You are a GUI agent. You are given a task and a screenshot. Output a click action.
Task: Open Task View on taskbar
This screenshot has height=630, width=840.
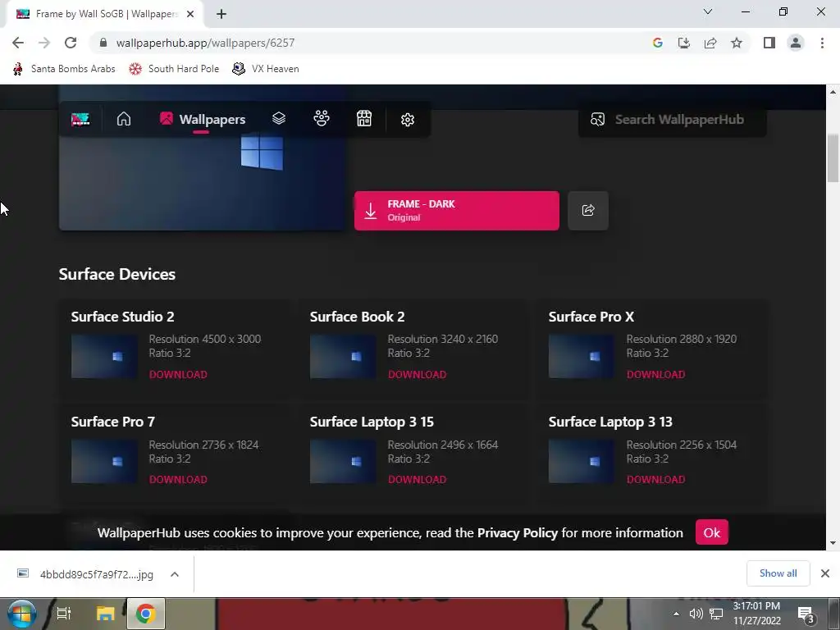(64, 614)
